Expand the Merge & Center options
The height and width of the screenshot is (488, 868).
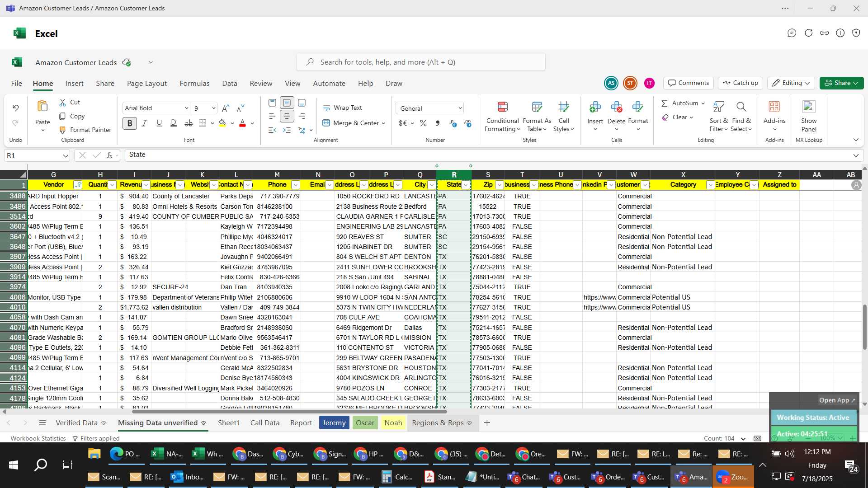point(383,123)
